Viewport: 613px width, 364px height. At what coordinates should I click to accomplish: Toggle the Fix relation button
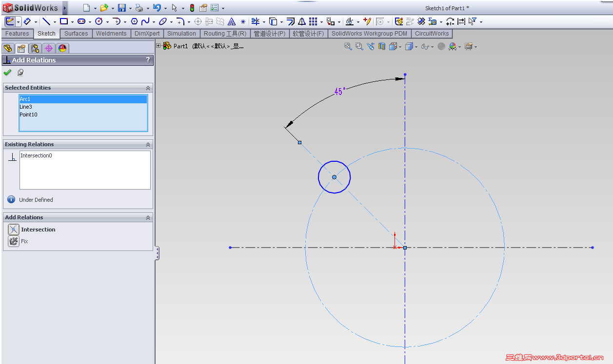[x=13, y=241]
